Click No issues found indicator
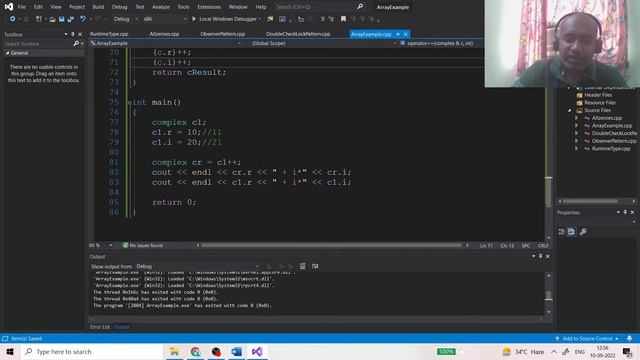 click(x=142, y=245)
